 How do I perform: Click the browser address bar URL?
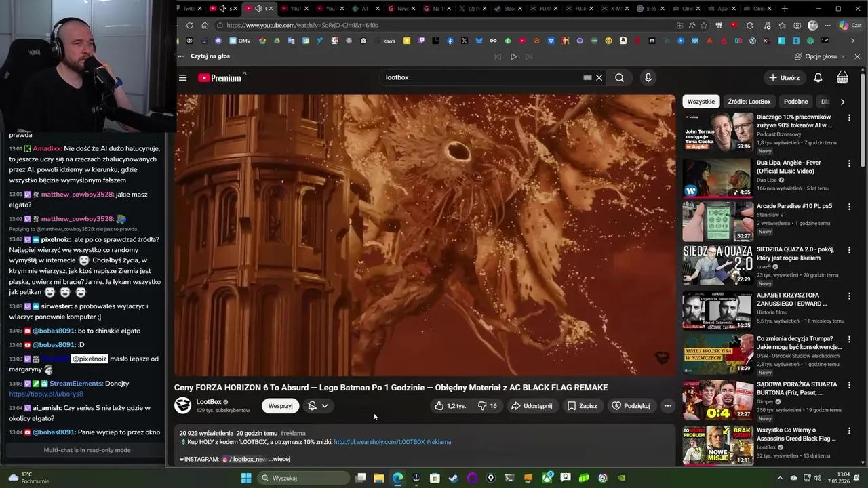coord(302,25)
